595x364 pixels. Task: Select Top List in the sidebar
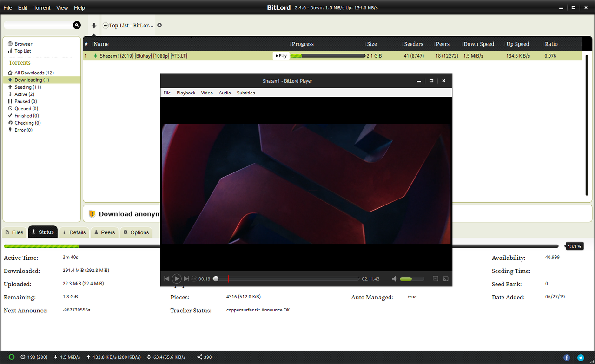click(19, 51)
